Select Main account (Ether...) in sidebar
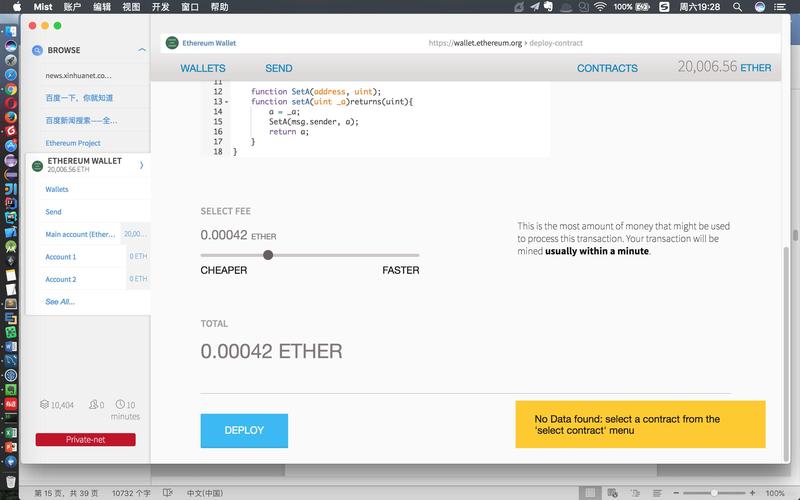 pos(80,234)
